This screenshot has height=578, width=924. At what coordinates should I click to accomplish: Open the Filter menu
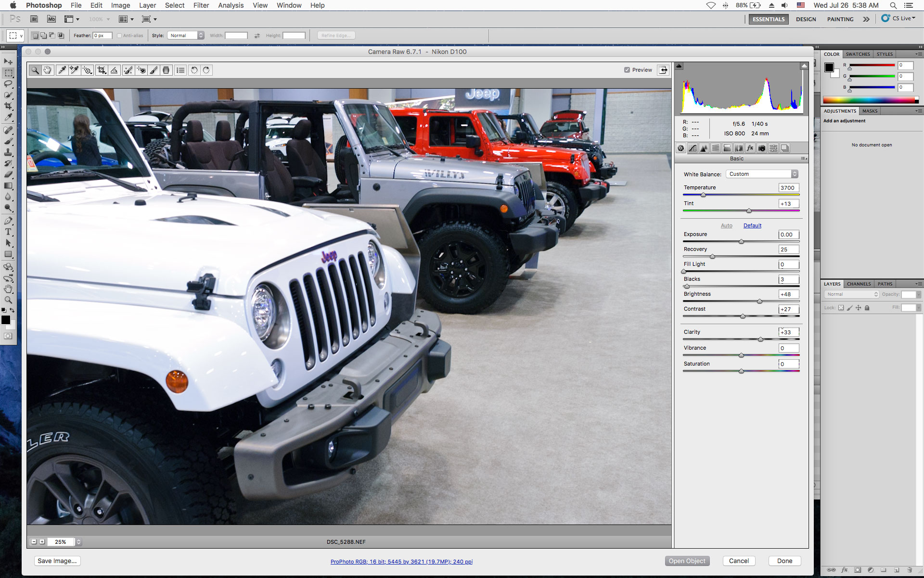(201, 5)
